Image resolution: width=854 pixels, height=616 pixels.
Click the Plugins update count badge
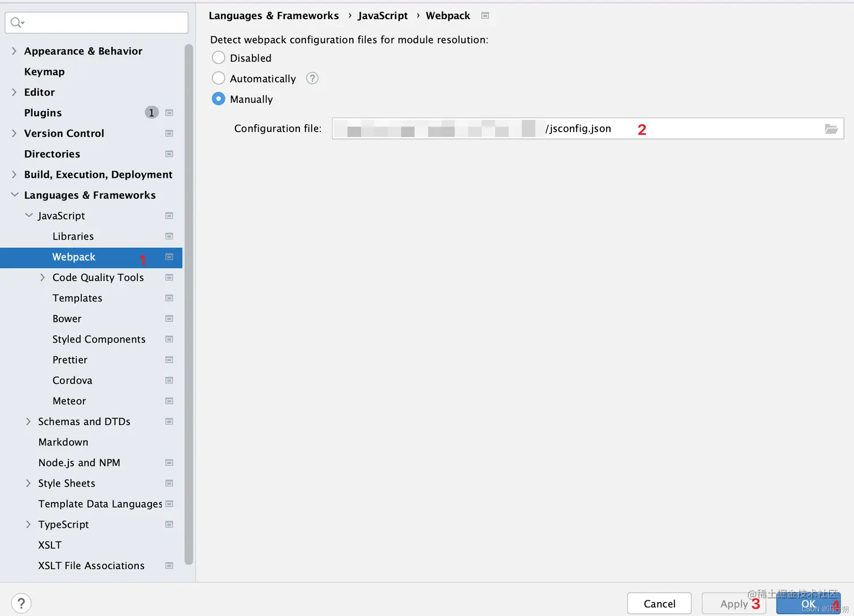(x=151, y=113)
